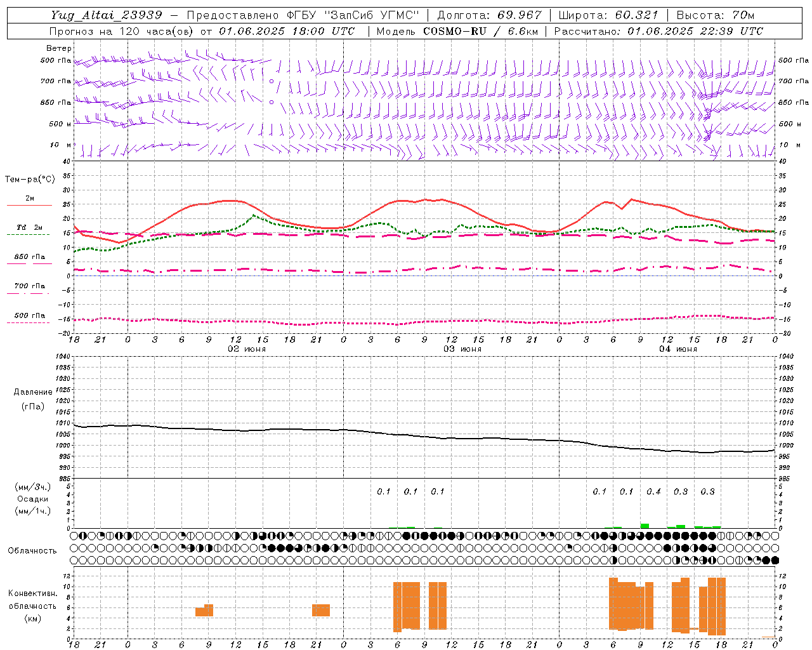Click the 03 июня date label
Viewport: 812px width, 650px height.
click(462, 349)
